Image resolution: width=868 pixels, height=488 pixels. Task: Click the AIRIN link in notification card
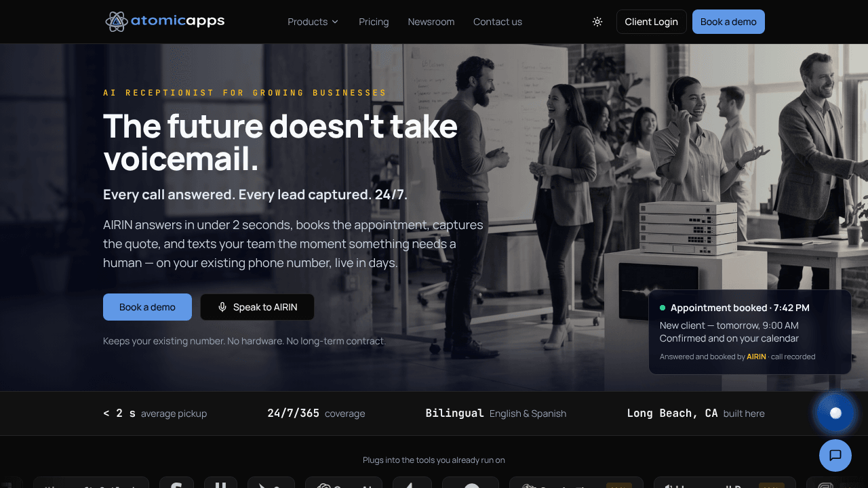click(756, 357)
